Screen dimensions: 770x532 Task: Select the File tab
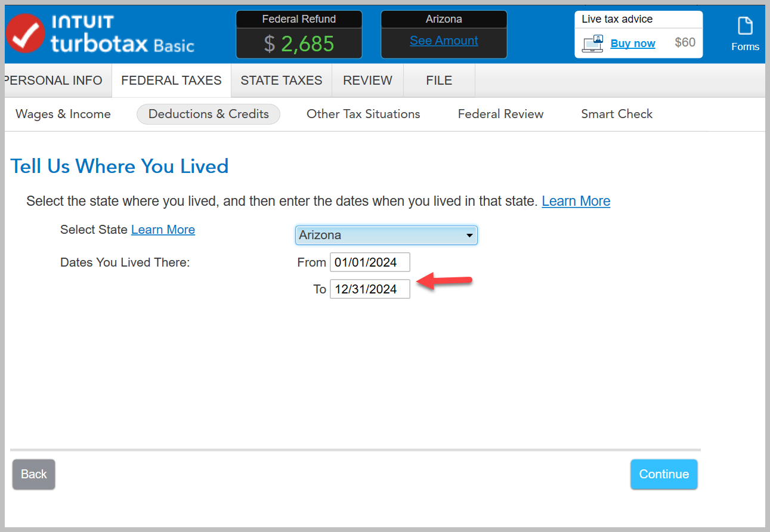[x=439, y=81]
